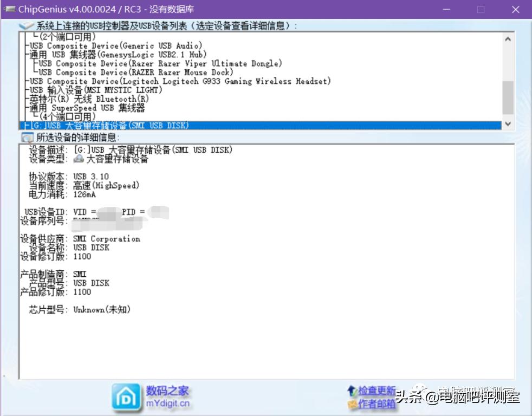532x416 pixels.
Task: Click the blue arrow icon beside 检查更新
Action: (x=352, y=389)
